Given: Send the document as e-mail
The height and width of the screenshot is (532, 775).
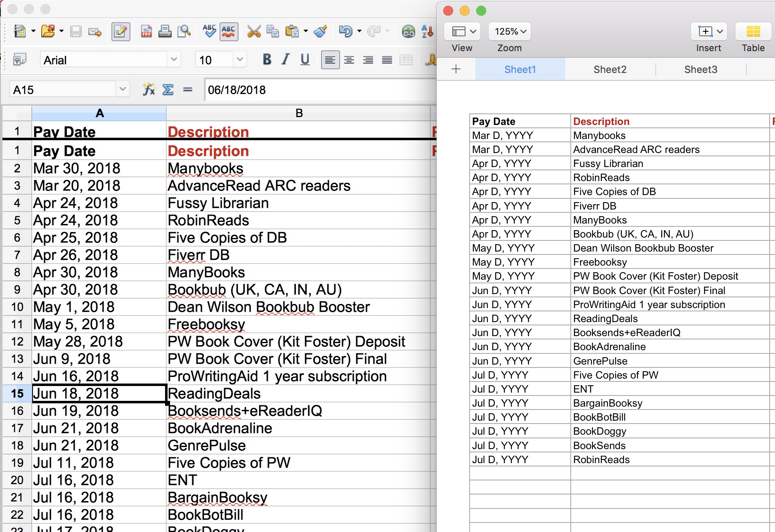Looking at the screenshot, I should coord(95,31).
